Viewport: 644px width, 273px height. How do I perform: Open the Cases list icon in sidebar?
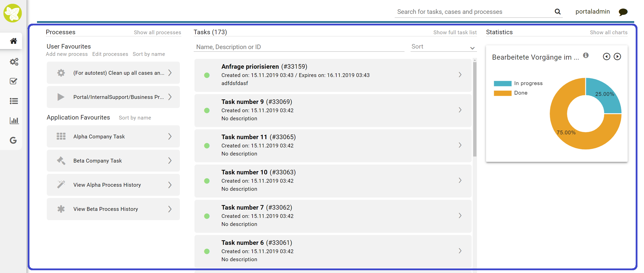[x=14, y=101]
